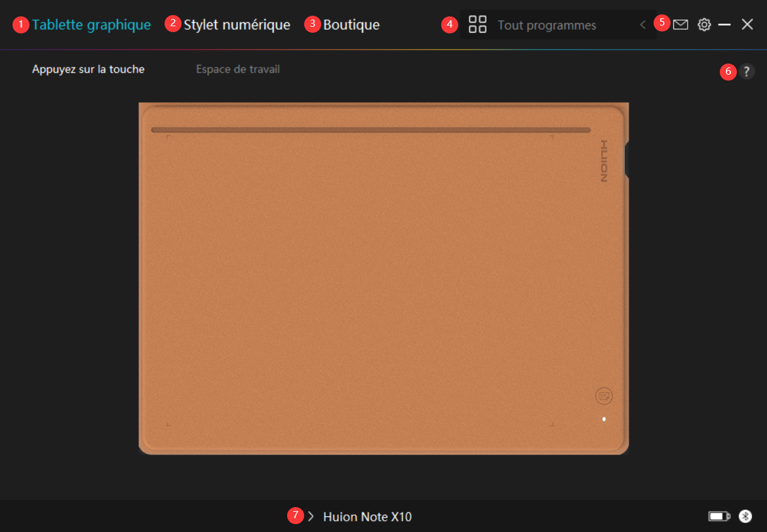Viewport: 767px width, 532px height.
Task: Open Bluetooth connection status icon
Action: 744,516
